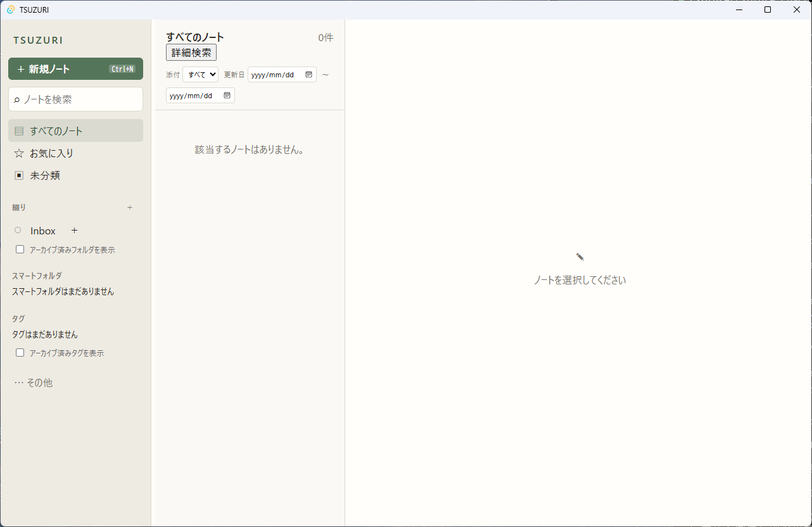This screenshot has width=812, height=527.
Task: Click 該当するノートはありません message
Action: [x=250, y=150]
